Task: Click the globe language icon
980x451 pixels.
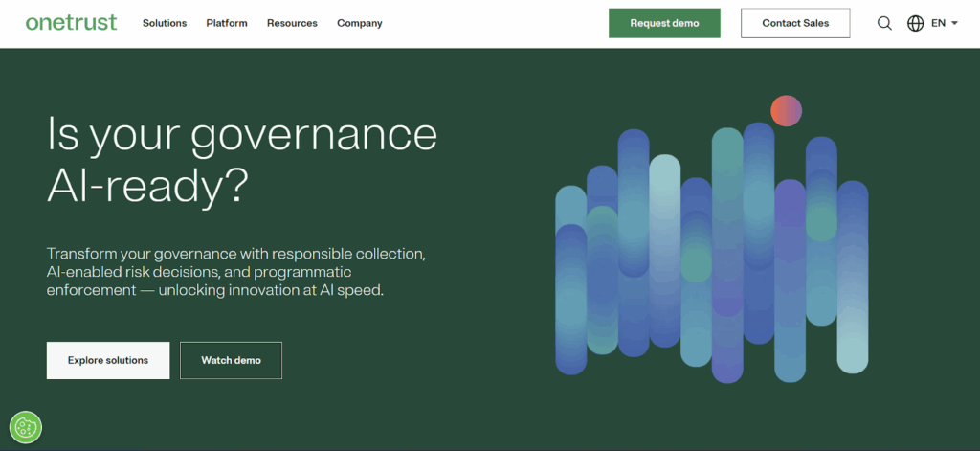Action: (915, 23)
